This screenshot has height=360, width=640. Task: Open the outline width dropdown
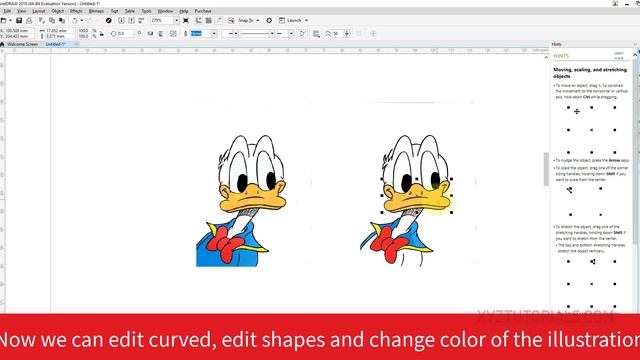pyautogui.click(x=213, y=33)
